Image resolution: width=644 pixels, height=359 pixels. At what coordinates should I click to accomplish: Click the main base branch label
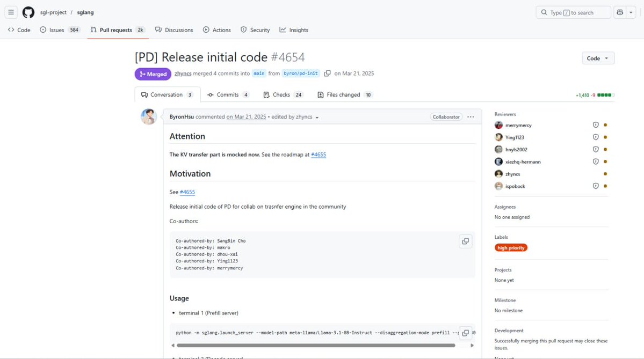pyautogui.click(x=259, y=74)
